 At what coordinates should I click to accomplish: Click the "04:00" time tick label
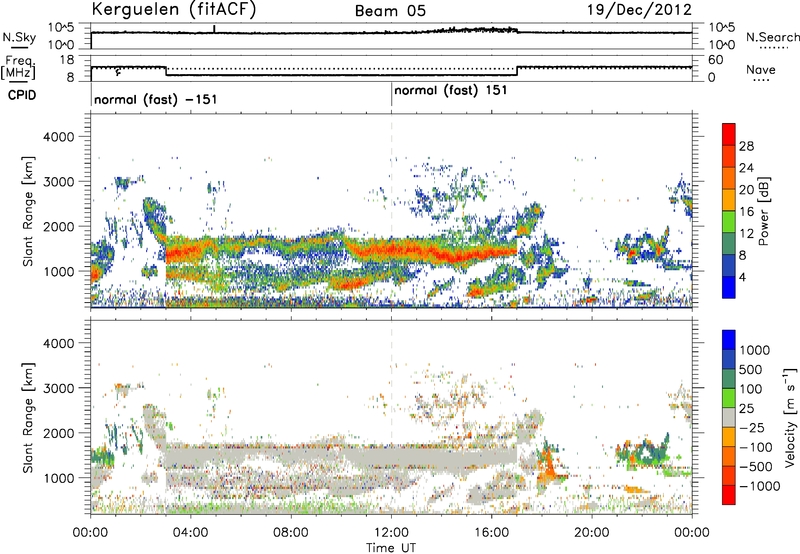coord(191,533)
